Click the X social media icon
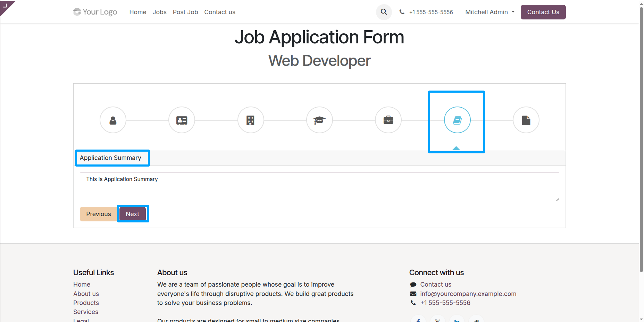This screenshot has height=322, width=644. point(437,319)
